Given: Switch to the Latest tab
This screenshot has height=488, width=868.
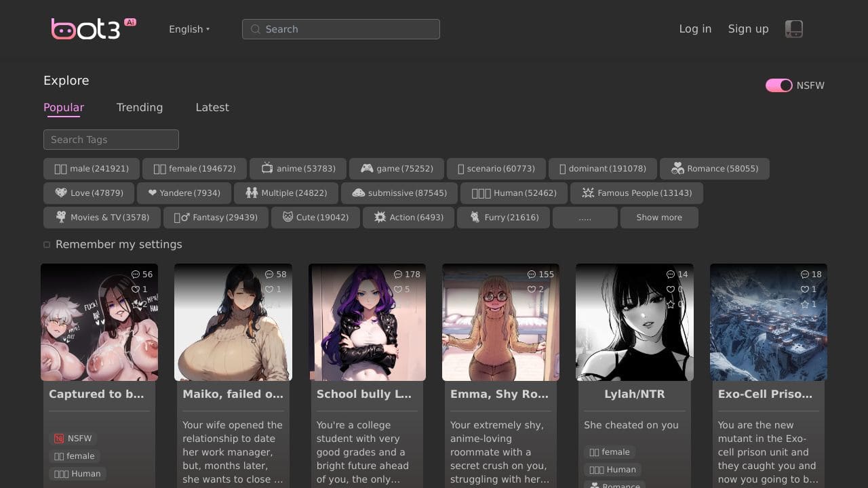Looking at the screenshot, I should [212, 107].
